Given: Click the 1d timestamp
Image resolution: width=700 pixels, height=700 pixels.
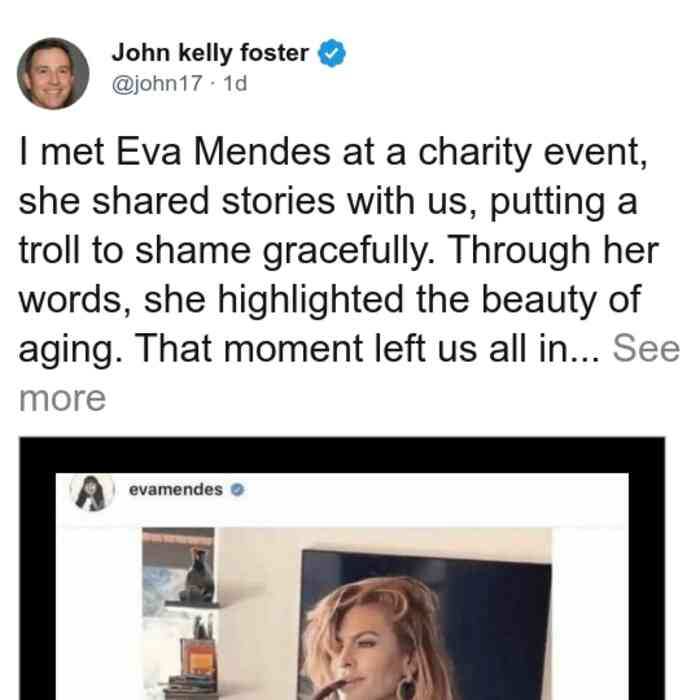Looking at the screenshot, I should (x=235, y=83).
